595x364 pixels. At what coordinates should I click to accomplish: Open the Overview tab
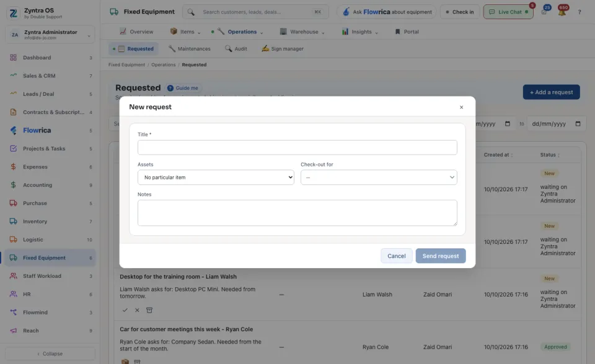[x=136, y=32]
